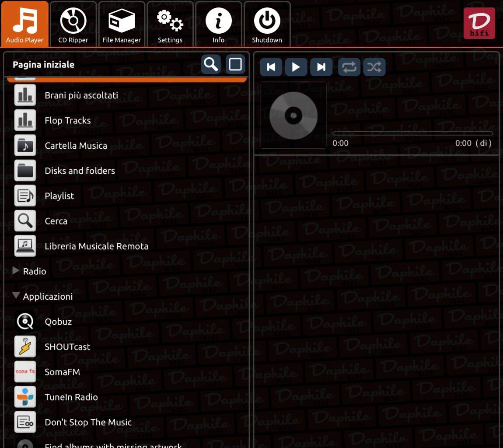Click the Disks and folders icon
This screenshot has height=448, width=503.
25,171
